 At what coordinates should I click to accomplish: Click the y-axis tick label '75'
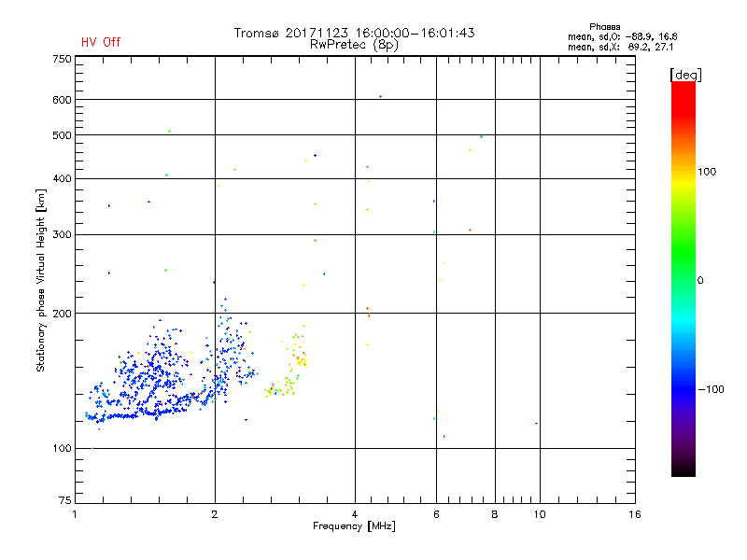pyautogui.click(x=65, y=500)
